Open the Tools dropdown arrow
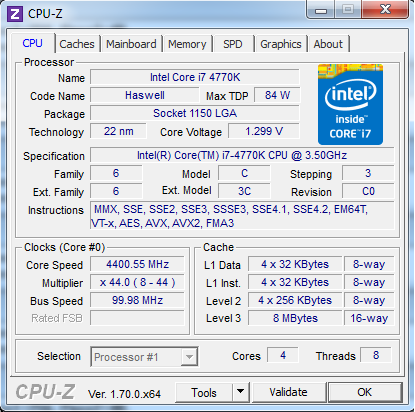This screenshot has height=412, width=415. point(240,392)
